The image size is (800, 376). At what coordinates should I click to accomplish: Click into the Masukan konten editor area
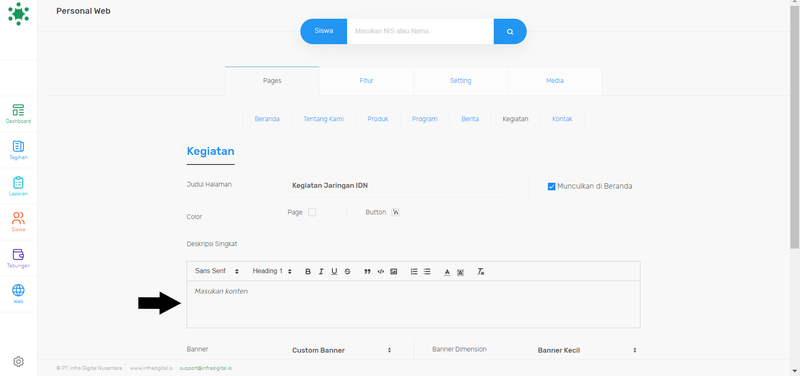pos(413,304)
